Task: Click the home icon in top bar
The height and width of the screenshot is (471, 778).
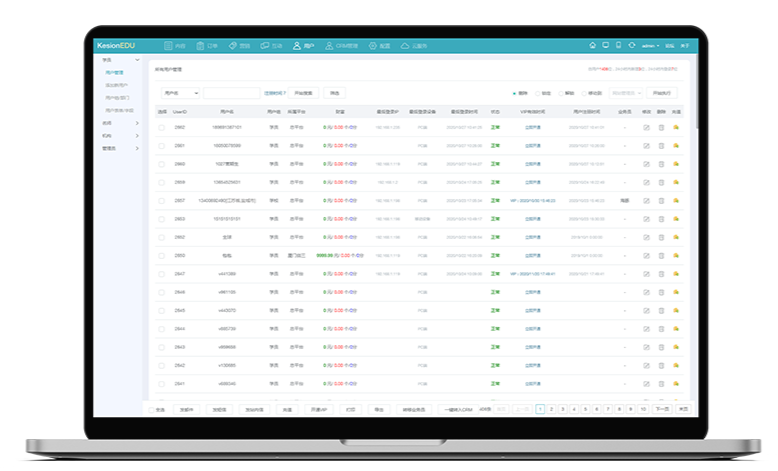Action: click(592, 46)
